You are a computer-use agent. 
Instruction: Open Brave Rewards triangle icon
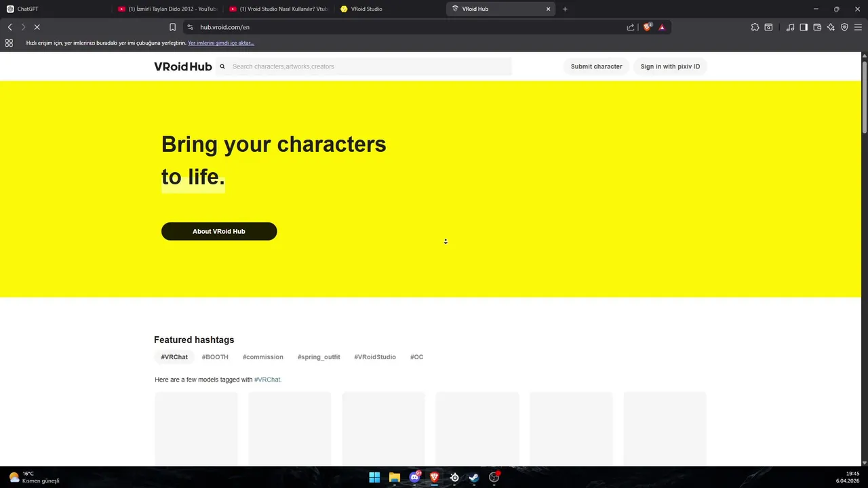point(662,27)
